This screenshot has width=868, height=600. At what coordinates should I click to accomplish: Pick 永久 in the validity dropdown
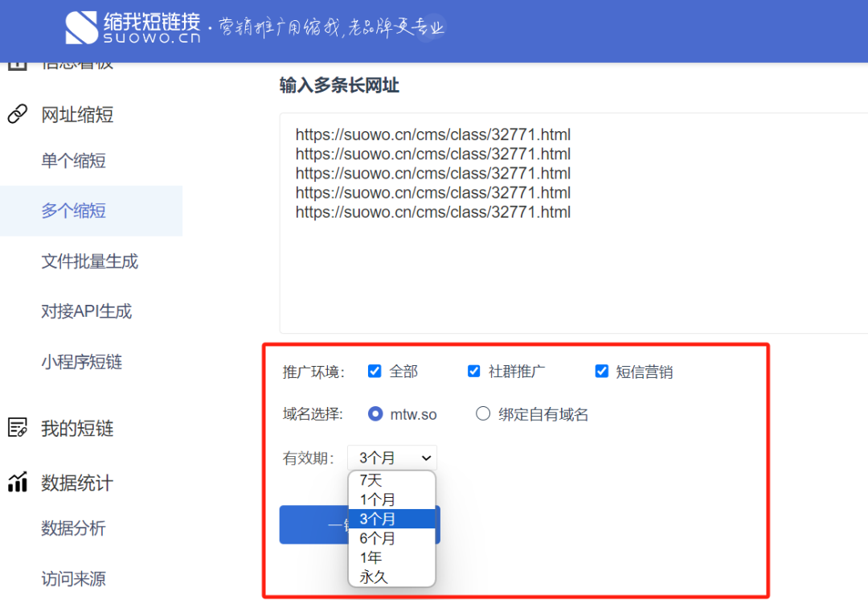point(374,577)
